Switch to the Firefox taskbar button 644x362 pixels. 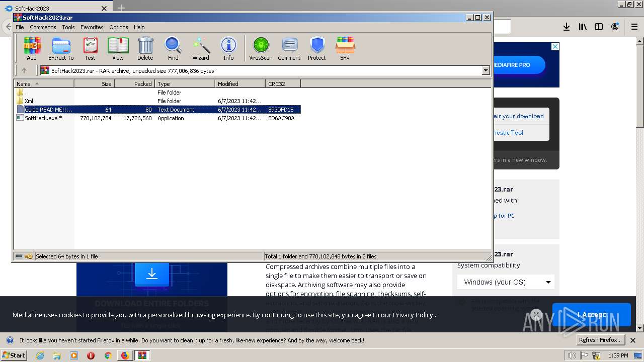pos(125,355)
